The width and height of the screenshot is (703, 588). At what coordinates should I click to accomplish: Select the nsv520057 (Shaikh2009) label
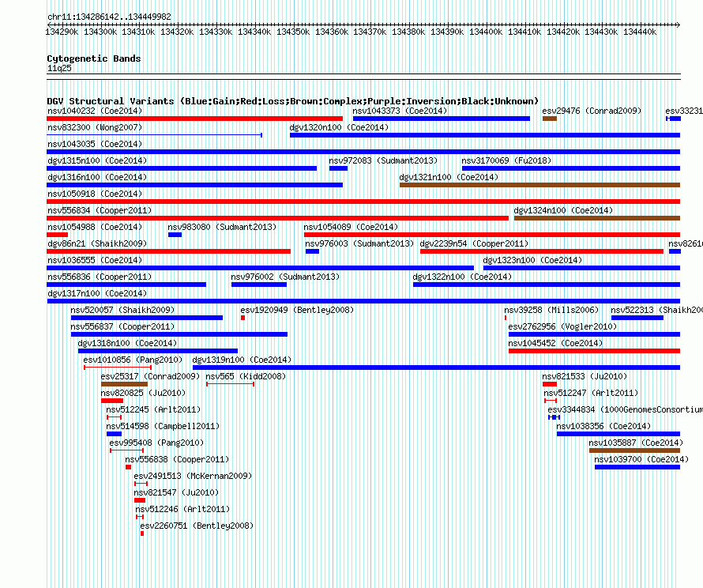click(x=122, y=310)
